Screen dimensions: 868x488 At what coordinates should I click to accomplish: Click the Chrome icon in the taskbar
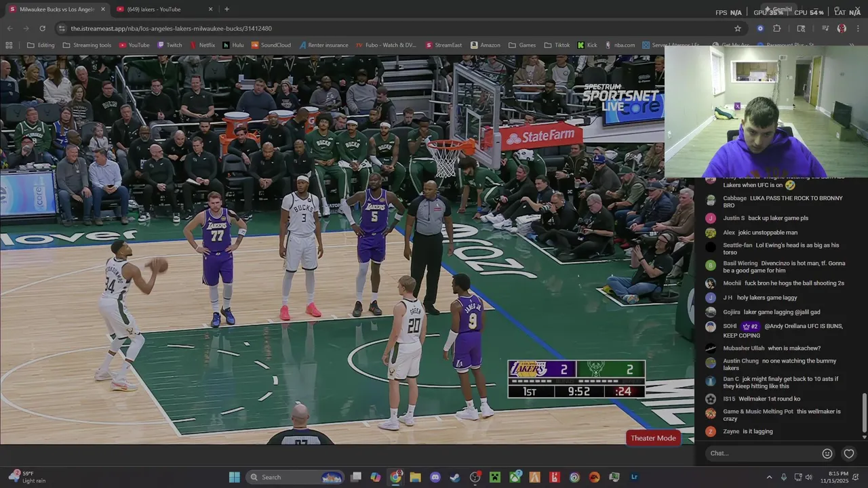[x=396, y=477]
